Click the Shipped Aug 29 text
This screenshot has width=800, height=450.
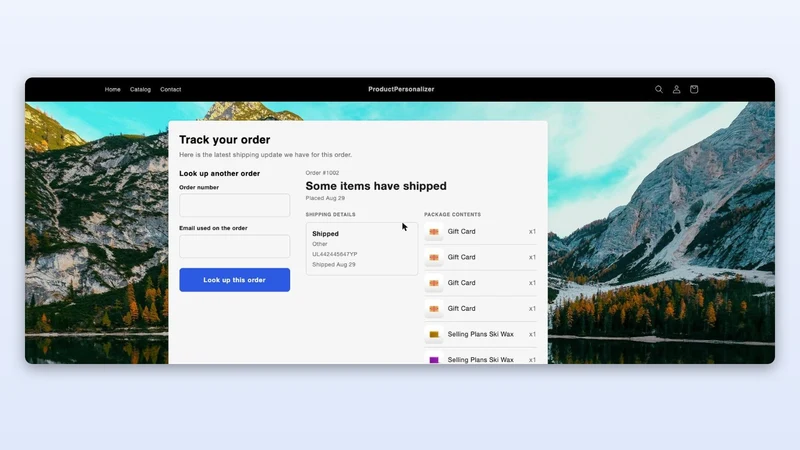334,264
